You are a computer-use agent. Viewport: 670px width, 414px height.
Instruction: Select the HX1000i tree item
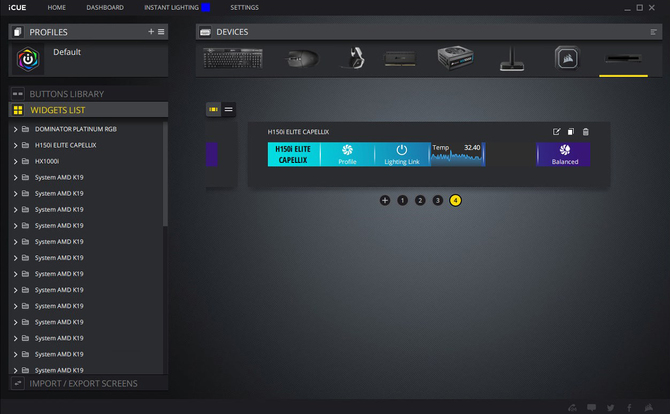click(47, 161)
